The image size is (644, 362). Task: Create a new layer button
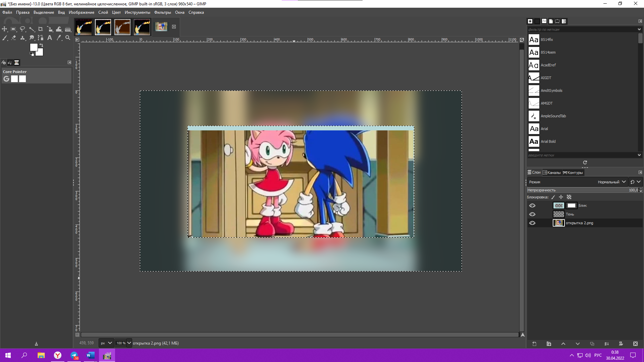click(534, 344)
